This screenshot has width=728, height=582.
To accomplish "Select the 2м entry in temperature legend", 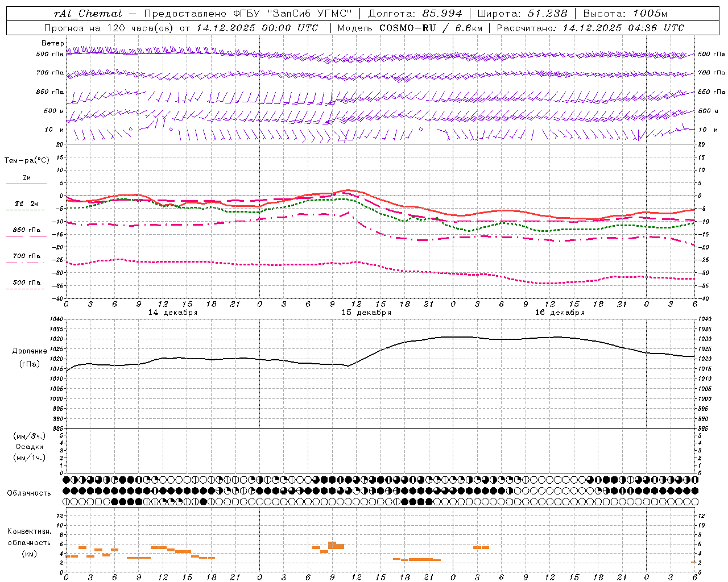I will pos(27,177).
